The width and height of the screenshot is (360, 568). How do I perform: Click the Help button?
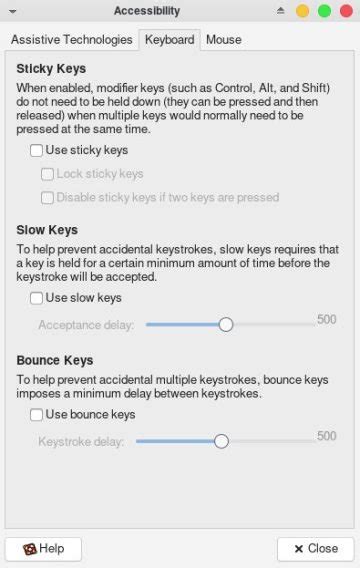[43, 549]
